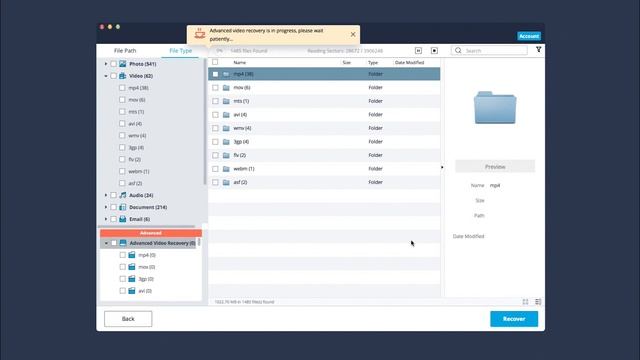Click the folder icon in avi (4) row
Viewport: 640px width, 360px height.
click(226, 115)
